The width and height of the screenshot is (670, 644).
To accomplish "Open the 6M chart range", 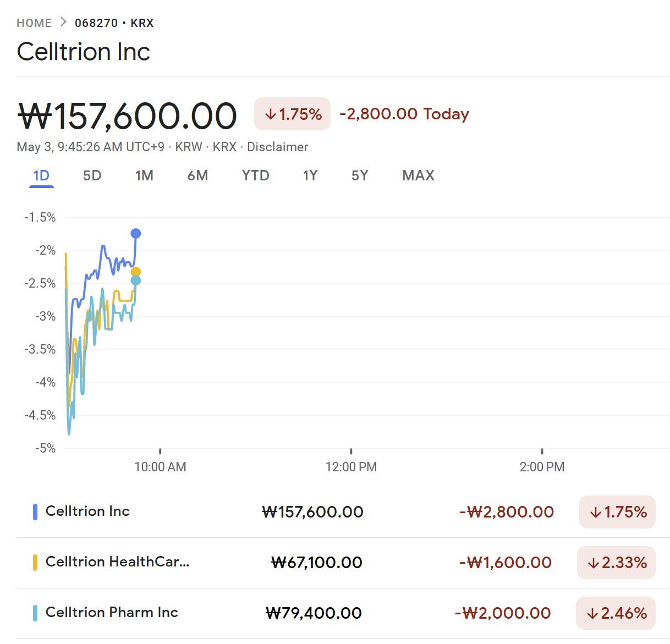I will point(197,175).
